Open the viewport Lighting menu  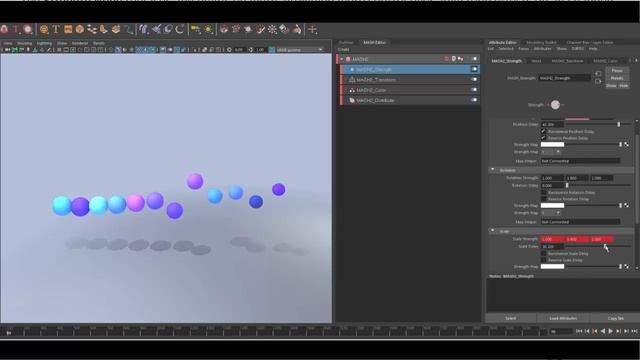44,43
